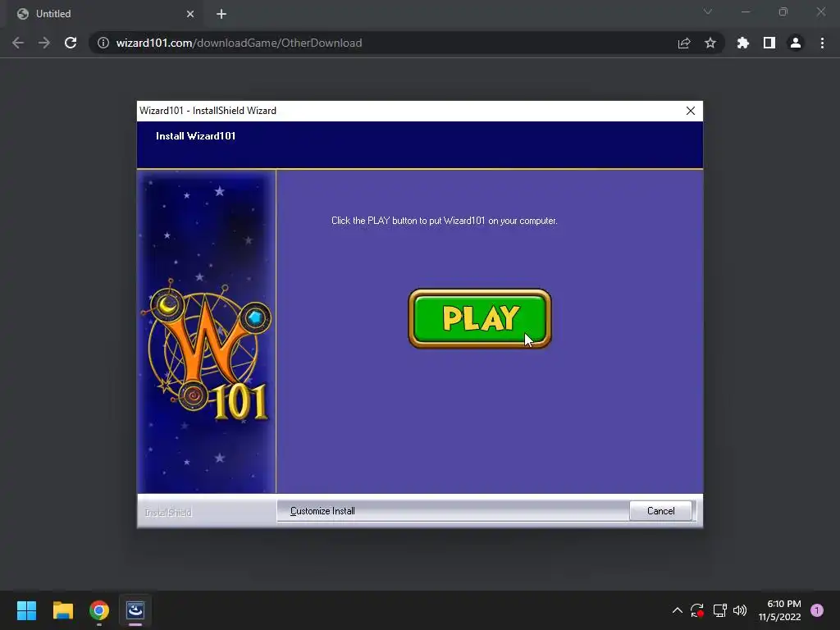Close the InstallShield Wizard dialog
This screenshot has height=630, width=840.
click(691, 111)
